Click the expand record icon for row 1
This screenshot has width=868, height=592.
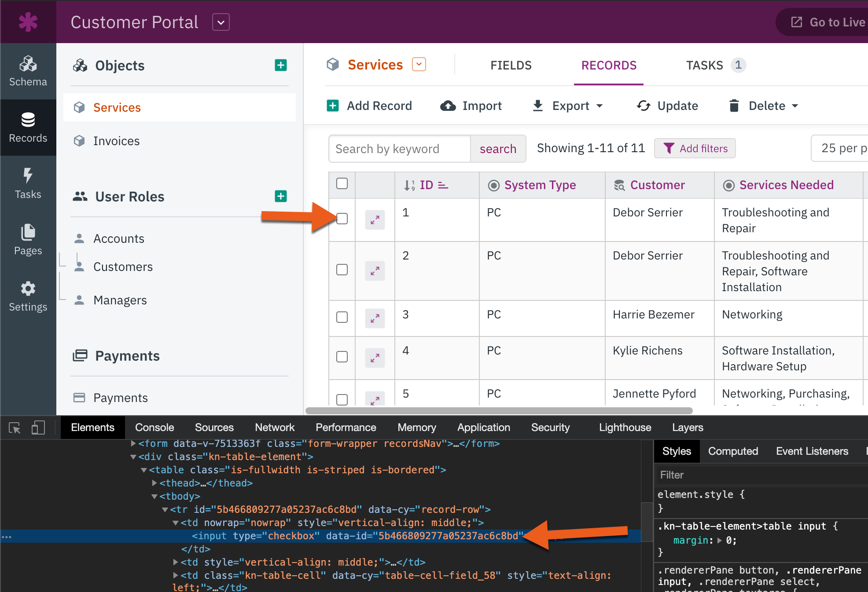pos(375,219)
